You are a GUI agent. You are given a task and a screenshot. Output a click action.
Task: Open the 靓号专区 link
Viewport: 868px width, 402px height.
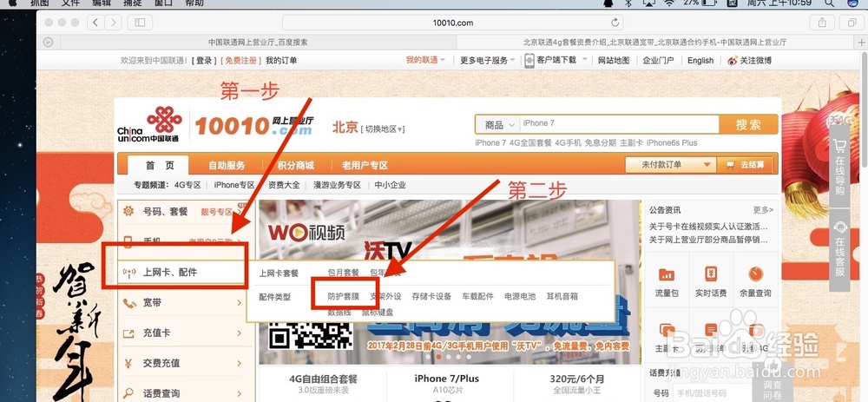[x=216, y=212]
